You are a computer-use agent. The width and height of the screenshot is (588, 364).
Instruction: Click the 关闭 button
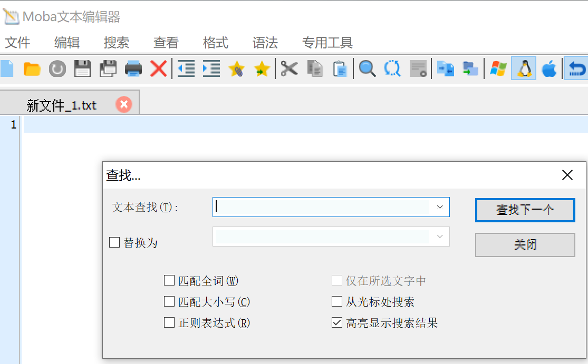(x=525, y=245)
